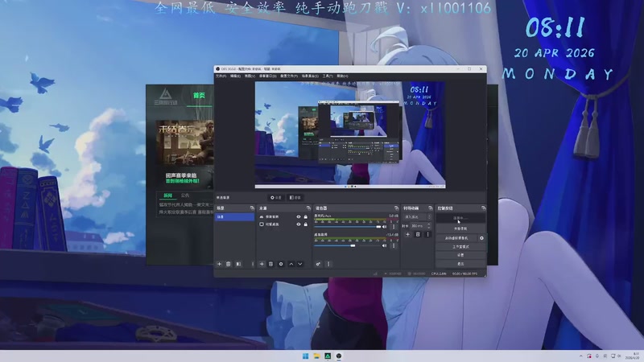Adjust the transition duration spinner arrows
The height and width of the screenshot is (362, 644).
click(x=429, y=226)
